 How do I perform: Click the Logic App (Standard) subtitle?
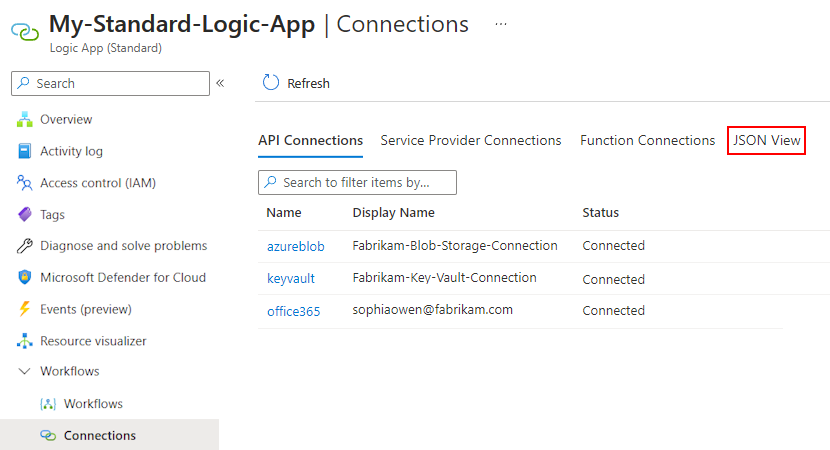click(x=106, y=48)
